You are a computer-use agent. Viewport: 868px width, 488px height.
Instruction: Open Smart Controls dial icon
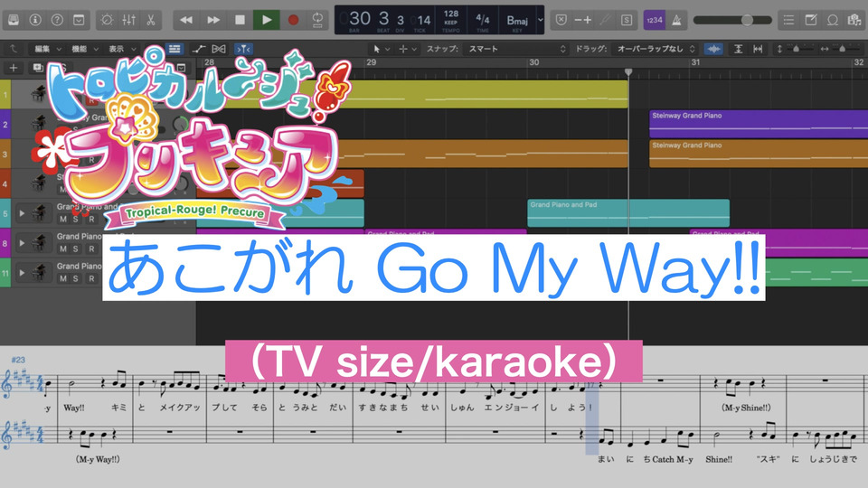coord(107,20)
